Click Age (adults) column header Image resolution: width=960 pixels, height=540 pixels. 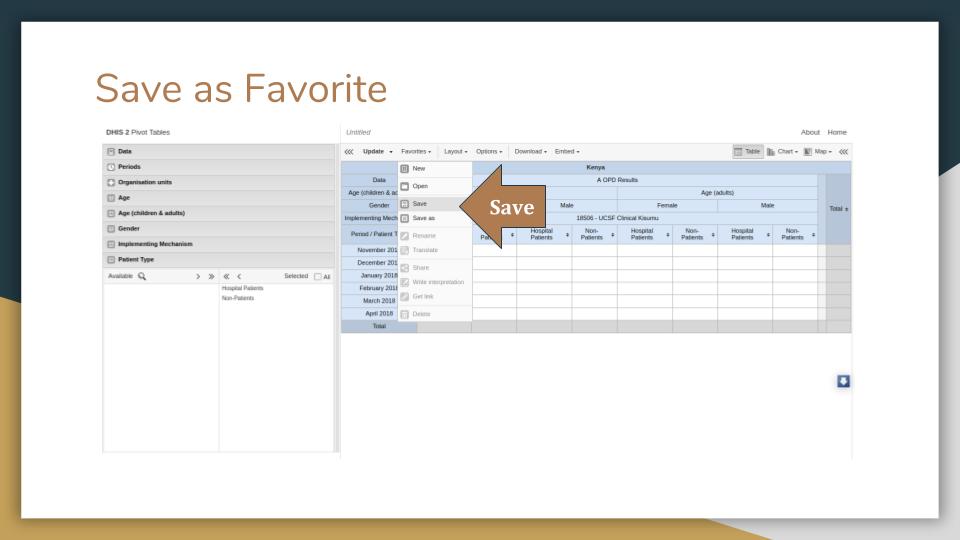coord(717,192)
